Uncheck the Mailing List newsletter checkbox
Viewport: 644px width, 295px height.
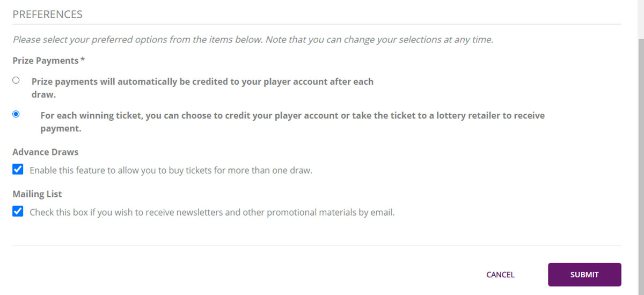click(x=18, y=211)
